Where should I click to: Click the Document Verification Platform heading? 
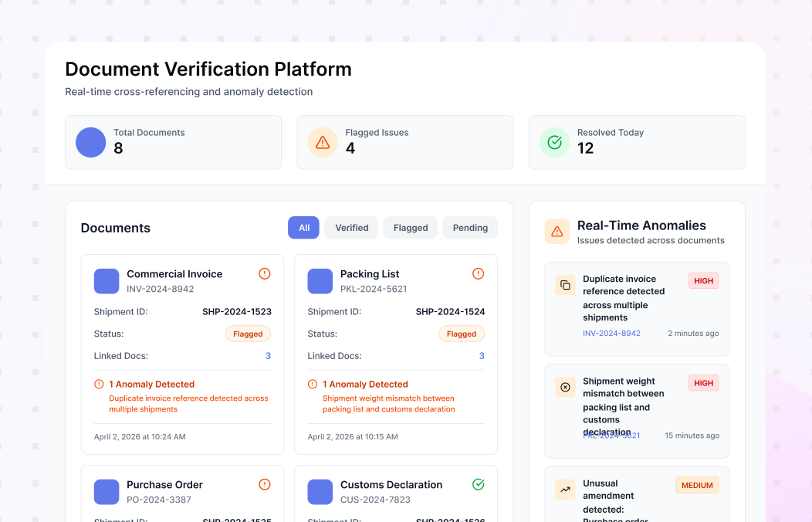208,69
